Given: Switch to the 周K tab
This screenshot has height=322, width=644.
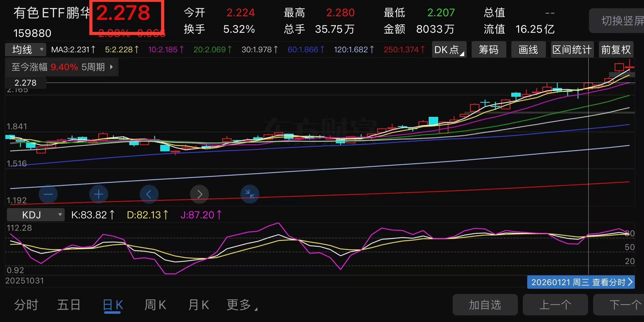Looking at the screenshot, I should click(155, 305).
